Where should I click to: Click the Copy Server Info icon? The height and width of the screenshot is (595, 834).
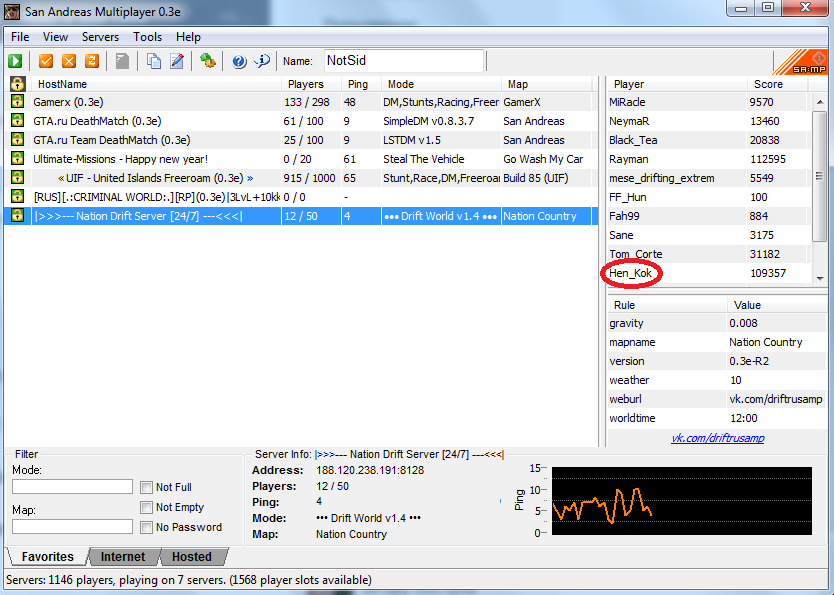154,61
